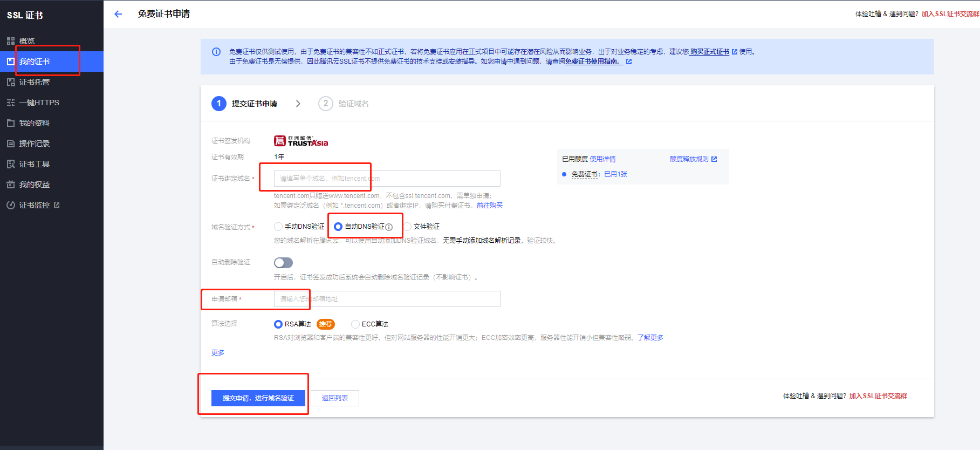Click the 返回列表 button

(x=335, y=398)
